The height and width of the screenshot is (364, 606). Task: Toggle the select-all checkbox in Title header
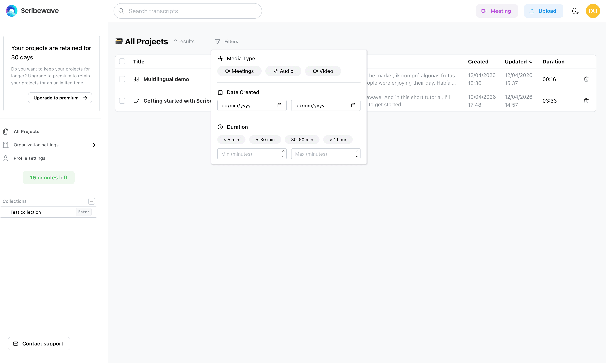122,61
